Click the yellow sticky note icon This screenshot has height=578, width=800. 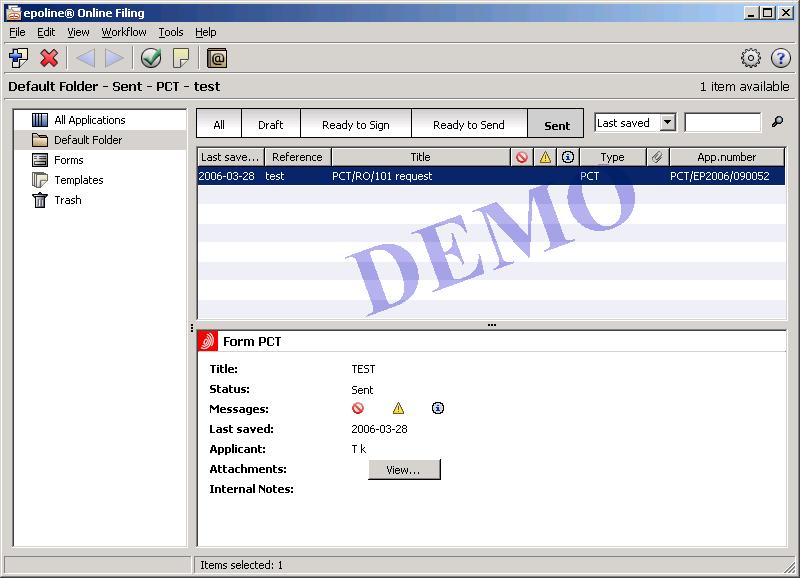pyautogui.click(x=181, y=58)
